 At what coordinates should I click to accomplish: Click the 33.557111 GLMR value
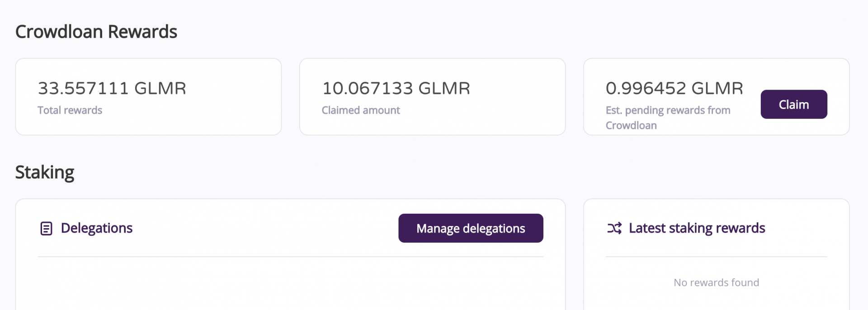(x=112, y=88)
